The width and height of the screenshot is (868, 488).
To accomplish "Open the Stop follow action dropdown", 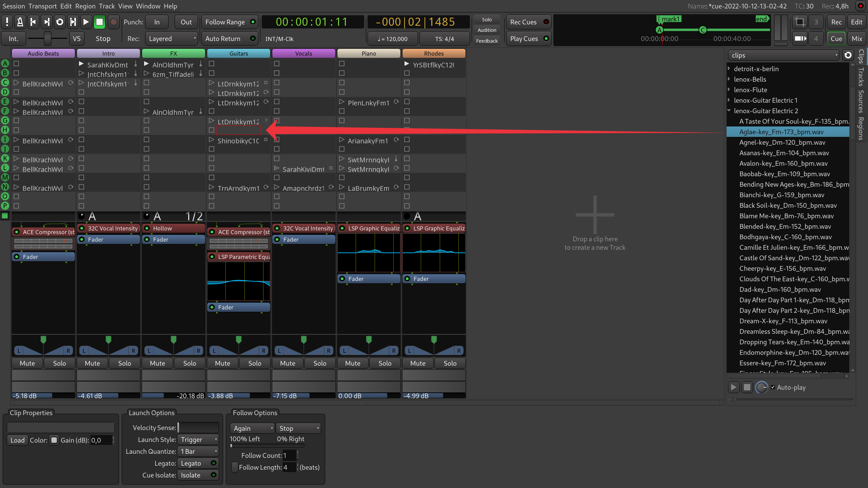I will [x=298, y=428].
